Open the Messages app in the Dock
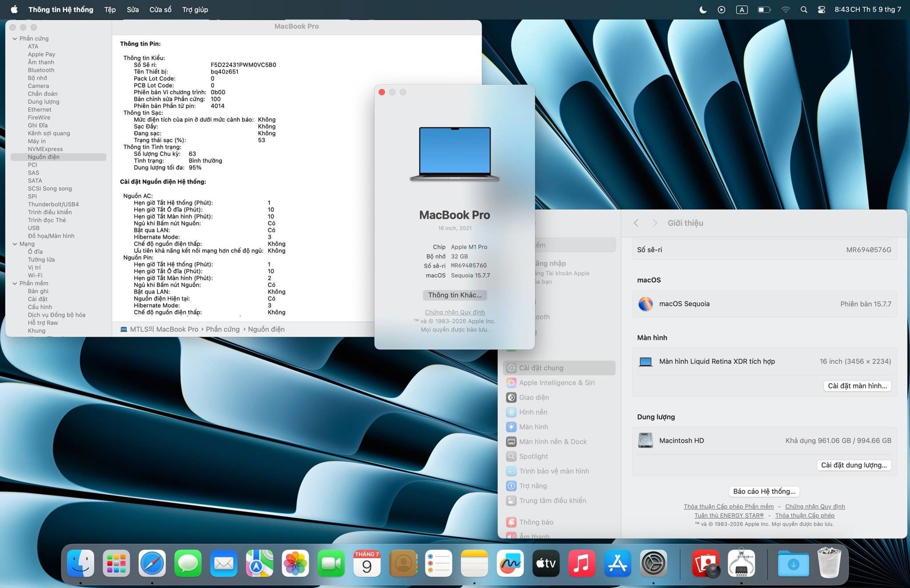Viewport: 910px width, 588px height. pos(188,563)
